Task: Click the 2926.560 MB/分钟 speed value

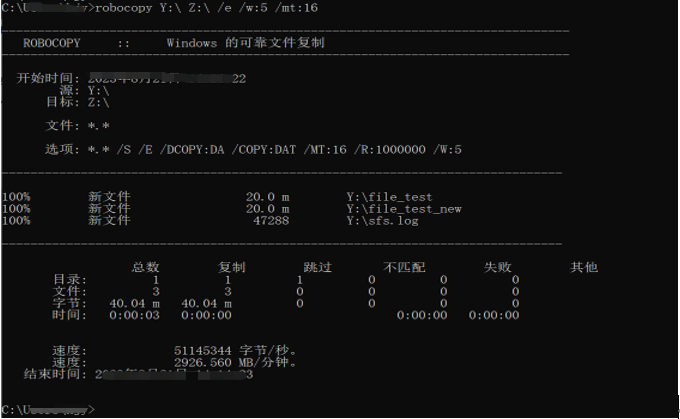Action: coord(235,362)
